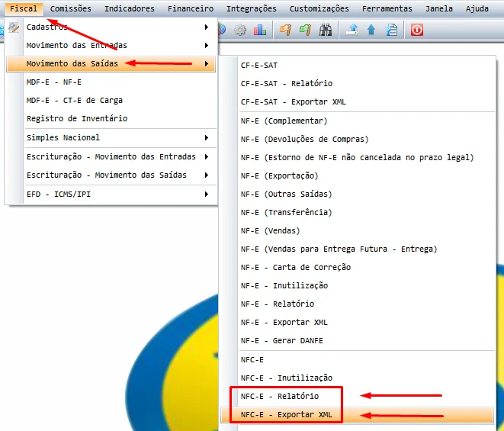Viewport: 504px width, 431px height.
Task: Open NF-E (Devoluções de Compras)
Action: [358, 140]
